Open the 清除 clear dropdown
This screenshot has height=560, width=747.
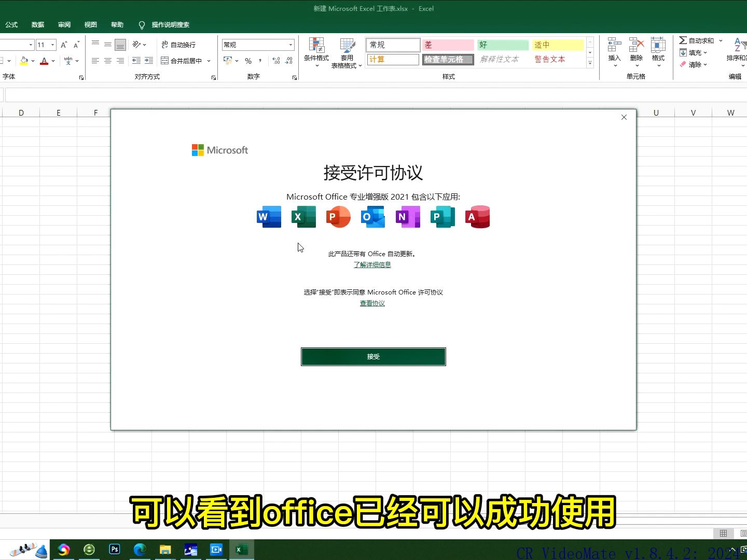(694, 64)
